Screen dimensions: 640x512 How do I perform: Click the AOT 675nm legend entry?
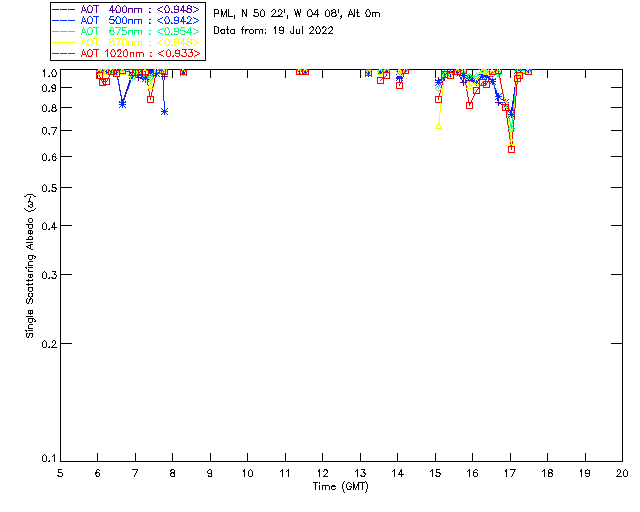click(127, 31)
